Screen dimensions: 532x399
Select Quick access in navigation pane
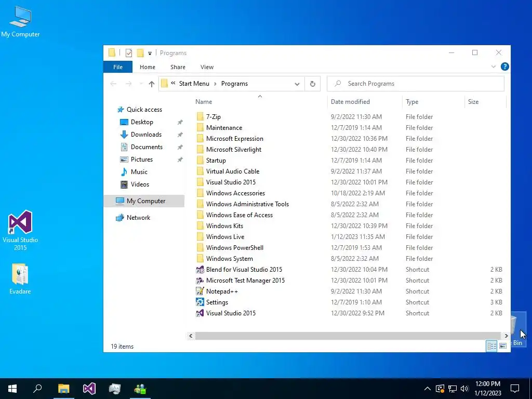tap(144, 110)
